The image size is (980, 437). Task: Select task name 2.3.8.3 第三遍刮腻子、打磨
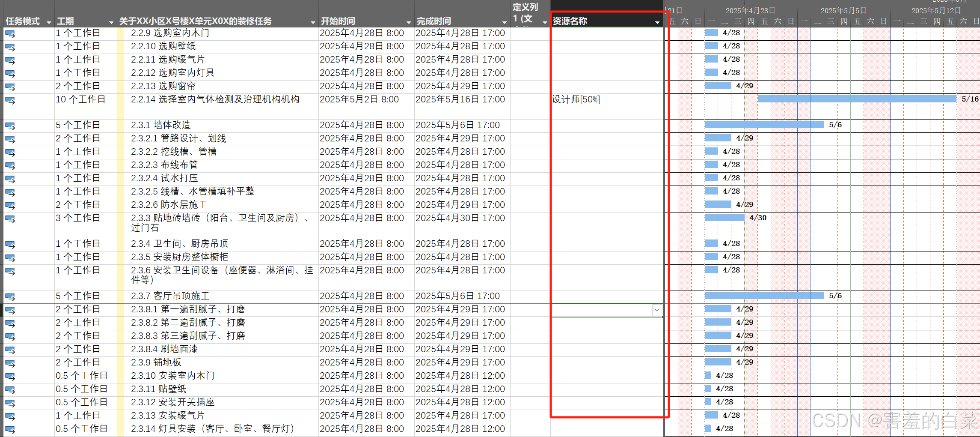pos(188,336)
